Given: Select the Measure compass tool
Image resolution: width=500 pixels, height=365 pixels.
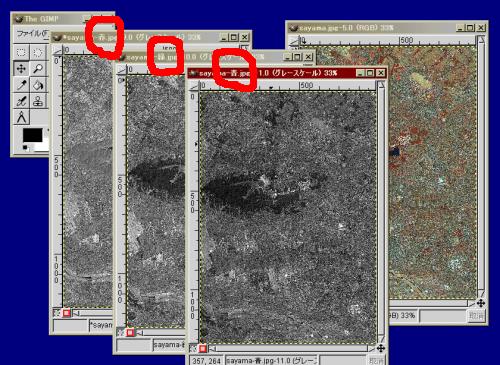Looking at the screenshot, I should click(x=21, y=117).
